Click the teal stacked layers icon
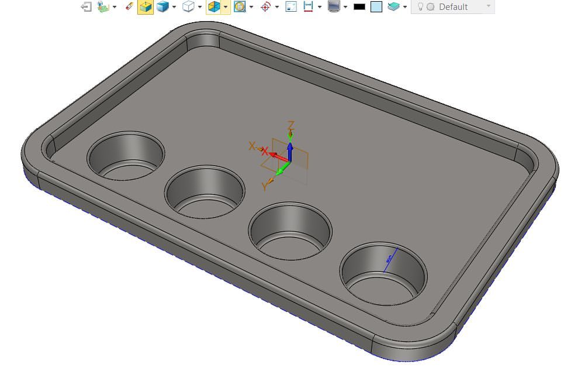The height and width of the screenshot is (381, 588). [393, 6]
